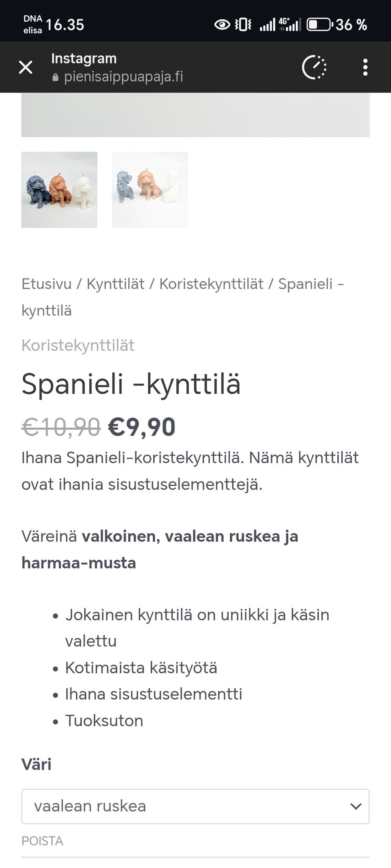Open the Kynttilät breadcrumb link
This screenshot has width=391, height=868.
coord(116,284)
